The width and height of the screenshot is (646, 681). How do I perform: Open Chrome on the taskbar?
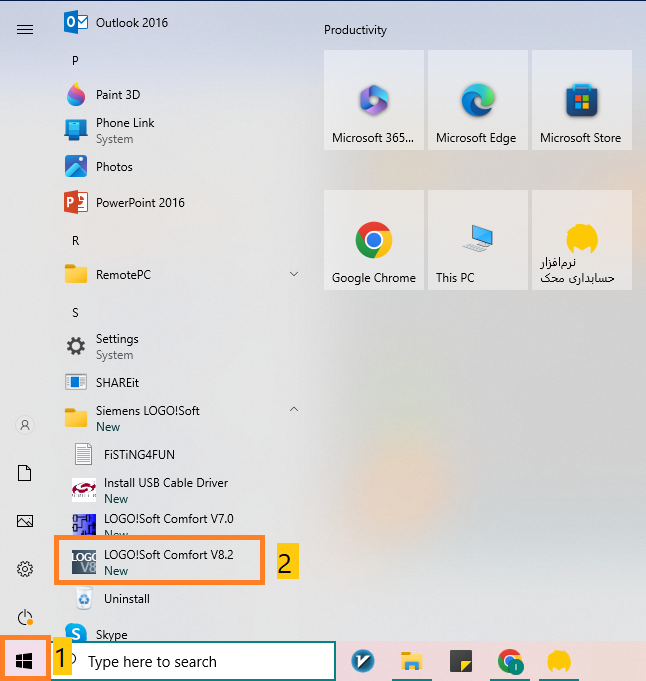pos(510,661)
